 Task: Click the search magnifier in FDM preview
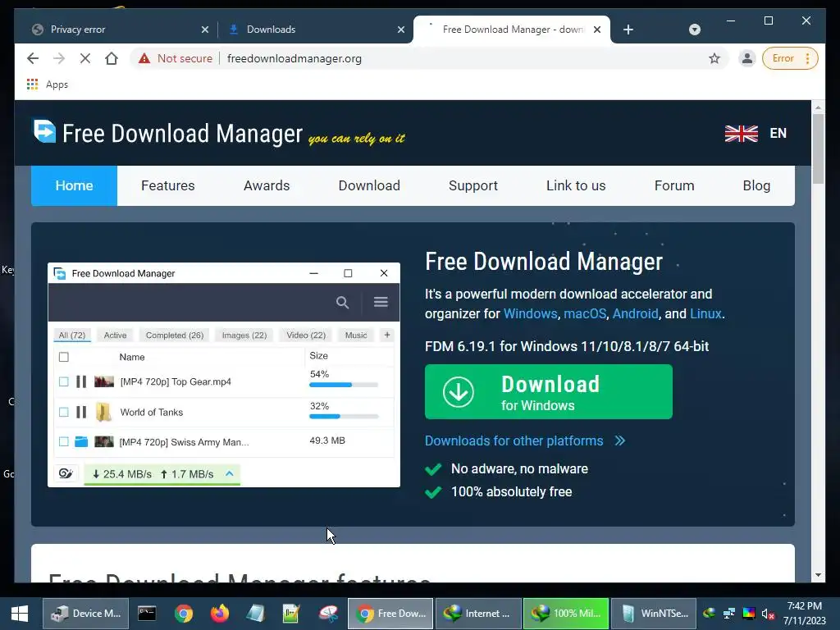point(343,303)
